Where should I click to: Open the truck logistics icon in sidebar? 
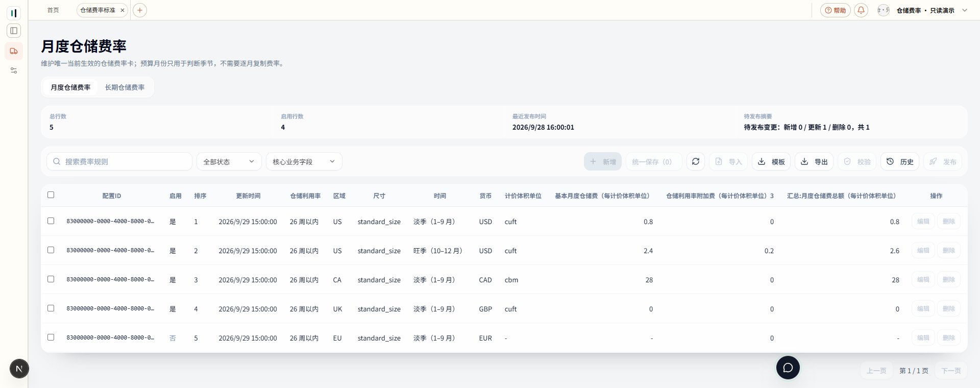(x=14, y=51)
